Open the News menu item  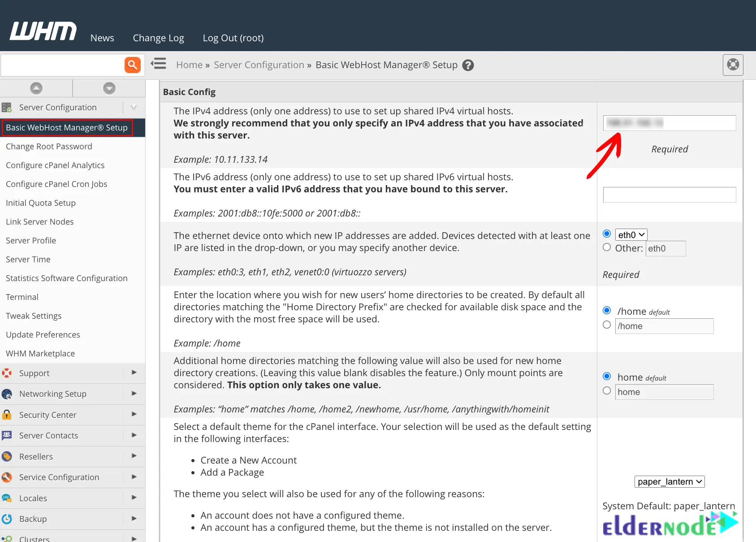coord(102,38)
